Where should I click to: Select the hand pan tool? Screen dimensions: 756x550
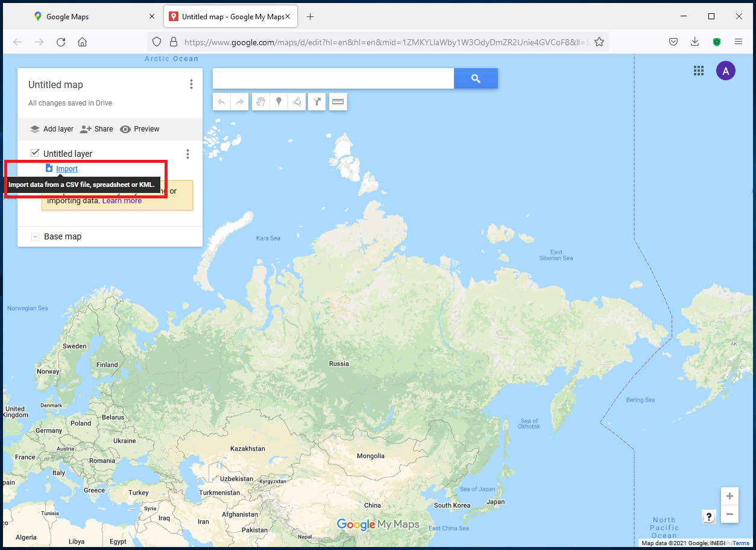click(x=260, y=102)
